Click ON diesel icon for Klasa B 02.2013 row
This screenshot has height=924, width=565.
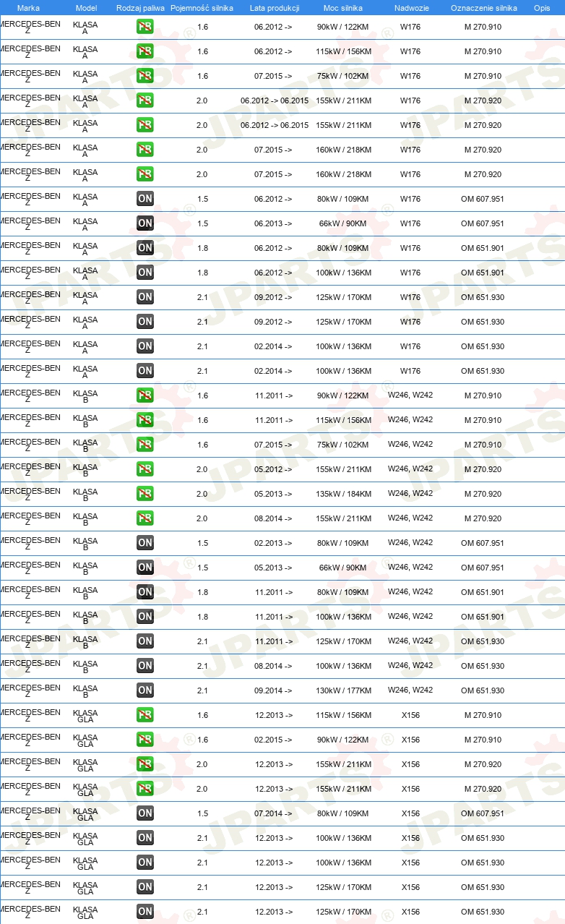click(145, 543)
